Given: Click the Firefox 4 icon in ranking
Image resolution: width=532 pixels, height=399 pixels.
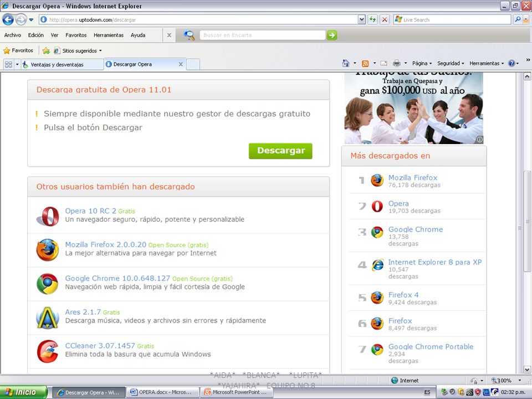Looking at the screenshot, I should pos(377,298).
